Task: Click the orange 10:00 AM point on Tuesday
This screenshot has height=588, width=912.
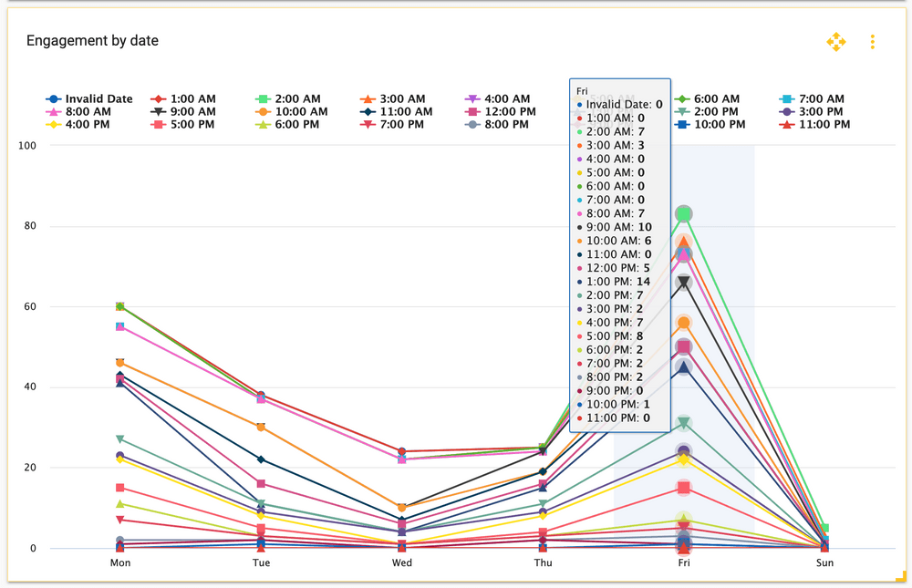Action: tap(261, 428)
